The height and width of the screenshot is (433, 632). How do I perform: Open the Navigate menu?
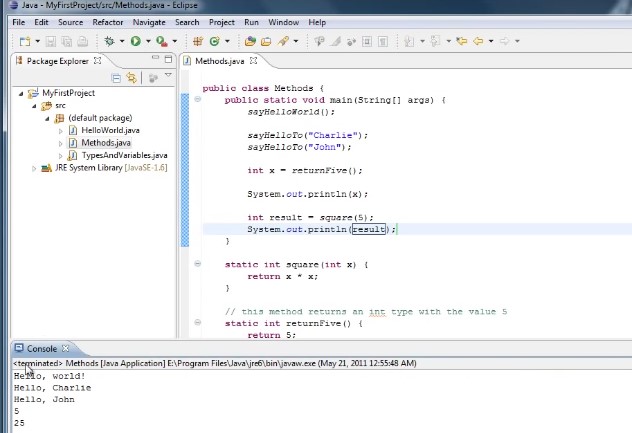pyautogui.click(x=149, y=22)
